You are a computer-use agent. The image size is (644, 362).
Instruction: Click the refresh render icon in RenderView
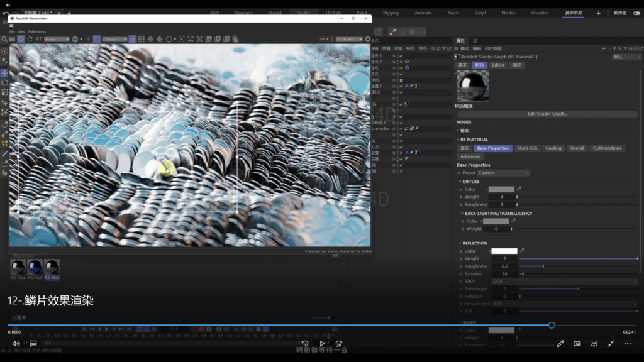[x=30, y=39]
